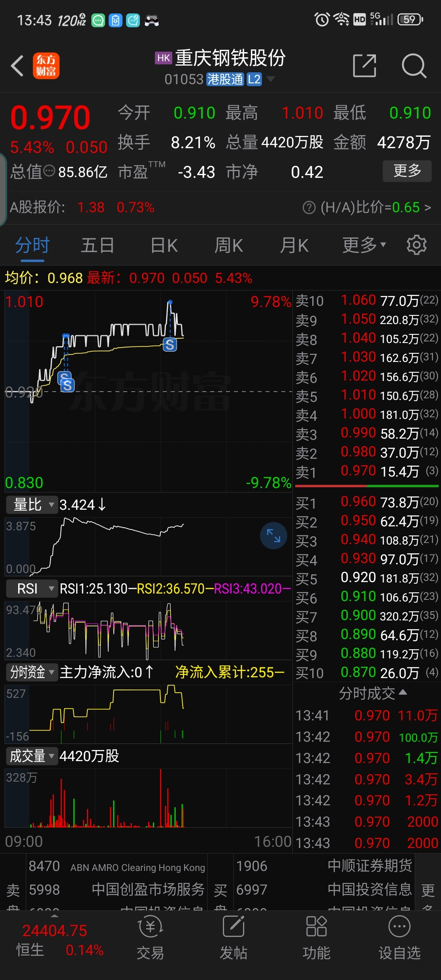The width and height of the screenshot is (441, 980).
Task: Open chart settings gear icon
Action: pos(416,245)
